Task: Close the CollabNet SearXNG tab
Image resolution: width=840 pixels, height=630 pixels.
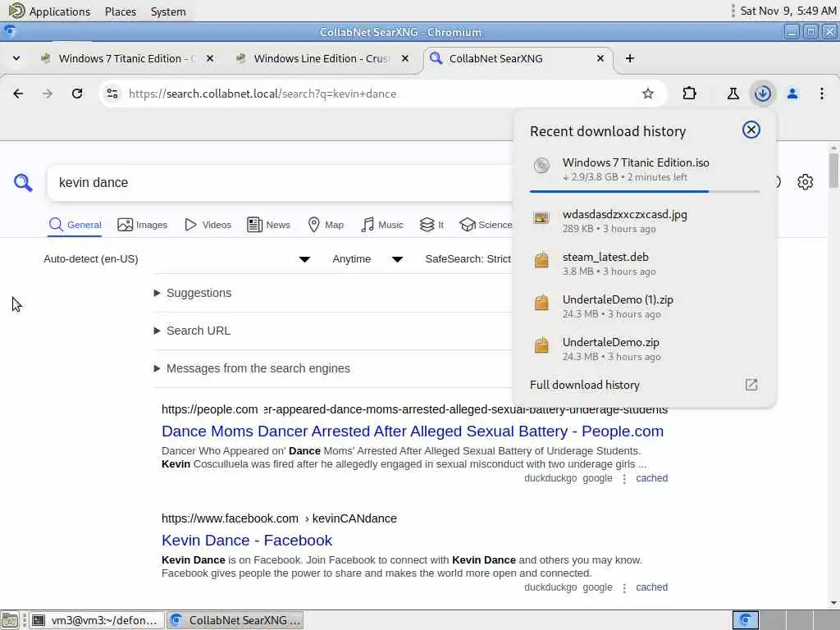Action: tap(600, 58)
